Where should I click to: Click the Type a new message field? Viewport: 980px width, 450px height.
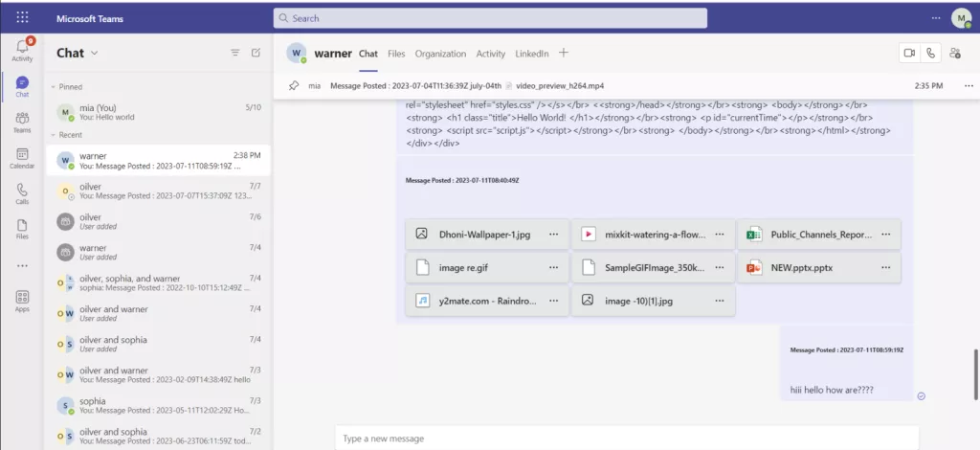[627, 439]
